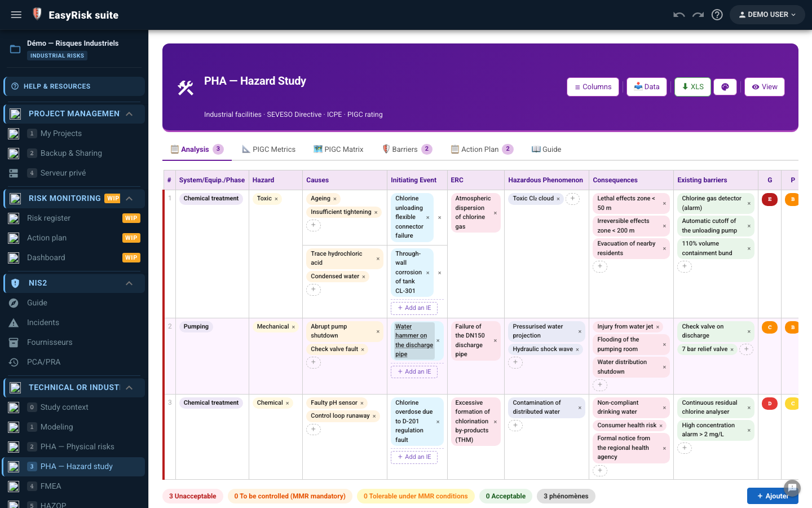Viewport: 812px width, 508px height.
Task: Open the Columns chooser
Action: [x=593, y=87]
